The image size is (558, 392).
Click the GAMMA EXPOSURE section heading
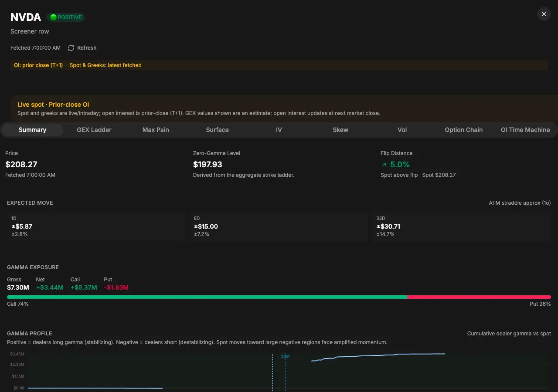(33, 267)
